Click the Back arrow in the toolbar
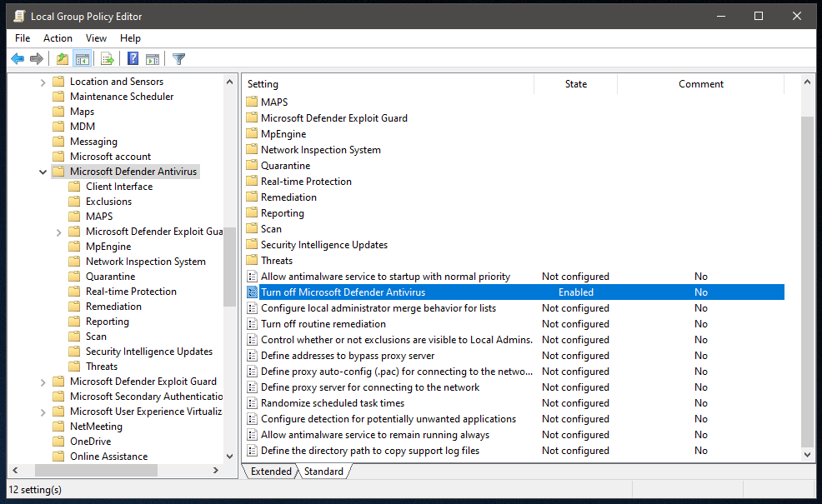Image resolution: width=822 pixels, height=504 pixels. [x=18, y=58]
